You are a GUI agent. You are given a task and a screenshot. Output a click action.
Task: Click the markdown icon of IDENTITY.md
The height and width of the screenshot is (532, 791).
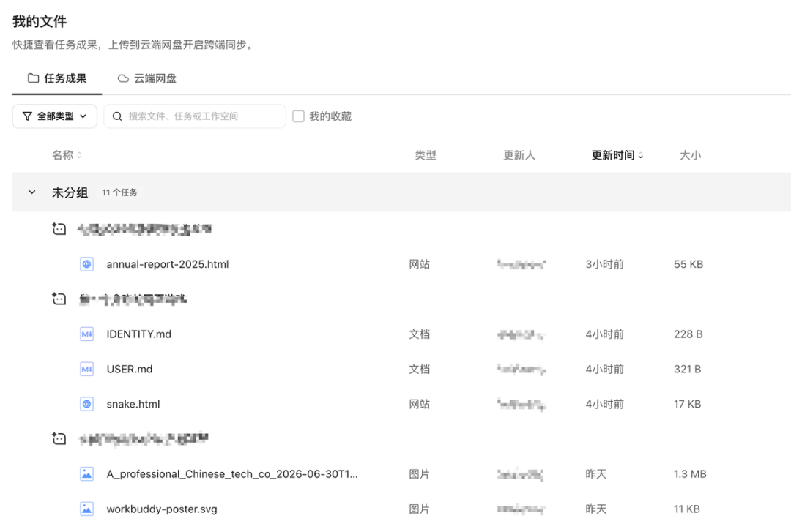(x=86, y=334)
